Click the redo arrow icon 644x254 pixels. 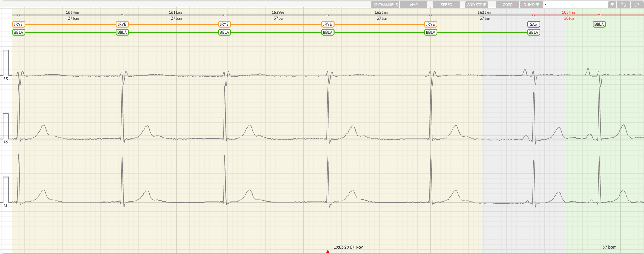coord(636,5)
